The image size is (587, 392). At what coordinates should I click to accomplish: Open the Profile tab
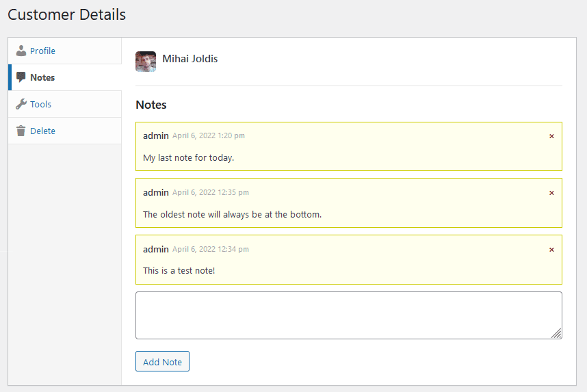coord(42,51)
